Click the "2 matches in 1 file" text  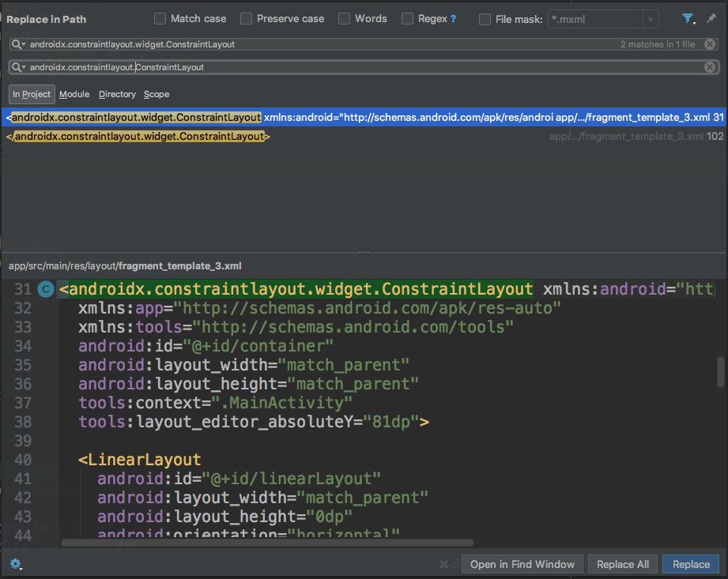(658, 44)
